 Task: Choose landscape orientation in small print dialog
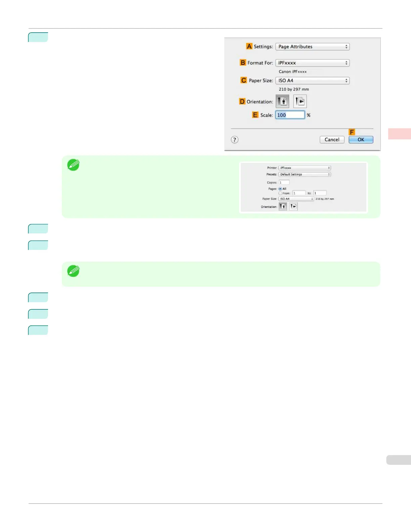tap(293, 207)
